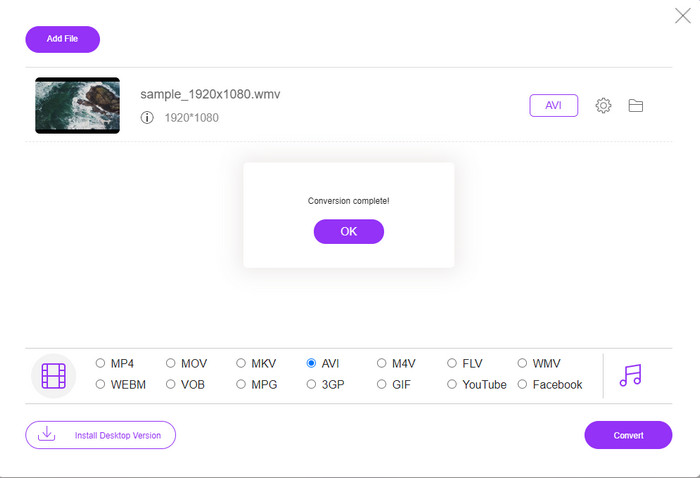Image resolution: width=700 pixels, height=478 pixels.
Task: Click the file info icon
Action: (147, 118)
